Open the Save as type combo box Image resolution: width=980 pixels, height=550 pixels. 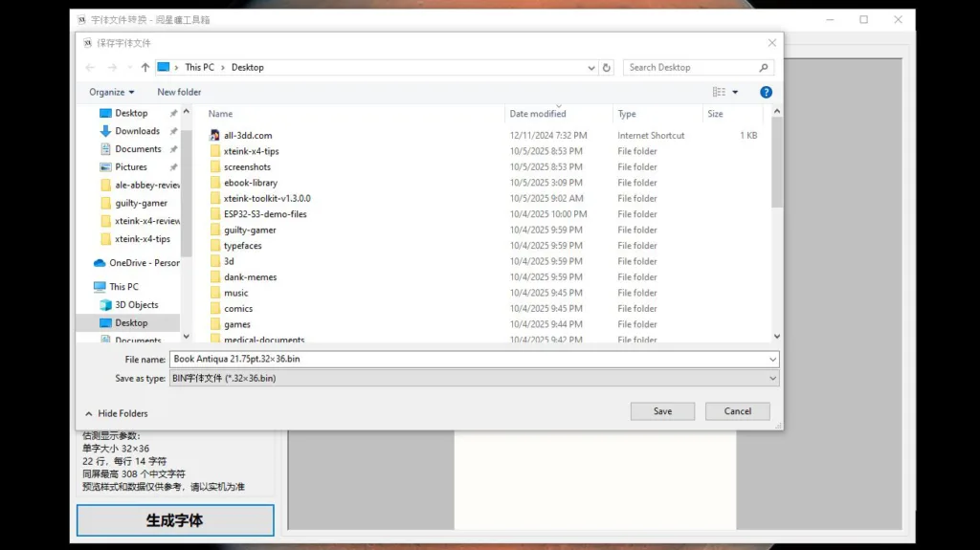(x=474, y=379)
